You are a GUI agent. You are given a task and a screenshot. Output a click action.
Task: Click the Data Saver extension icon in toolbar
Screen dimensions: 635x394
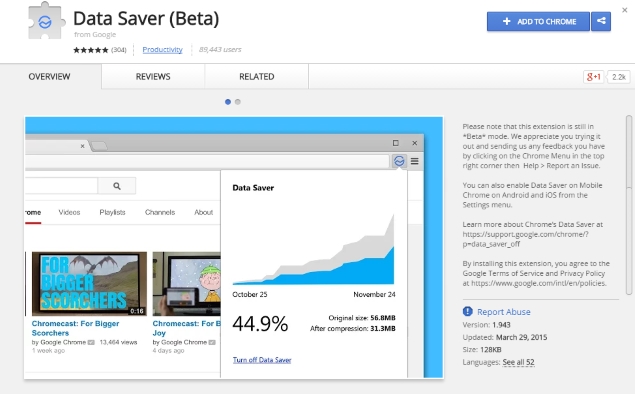[x=399, y=161]
